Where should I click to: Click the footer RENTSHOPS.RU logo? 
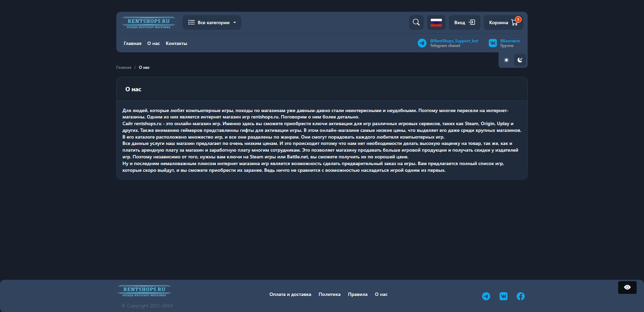pos(144,291)
